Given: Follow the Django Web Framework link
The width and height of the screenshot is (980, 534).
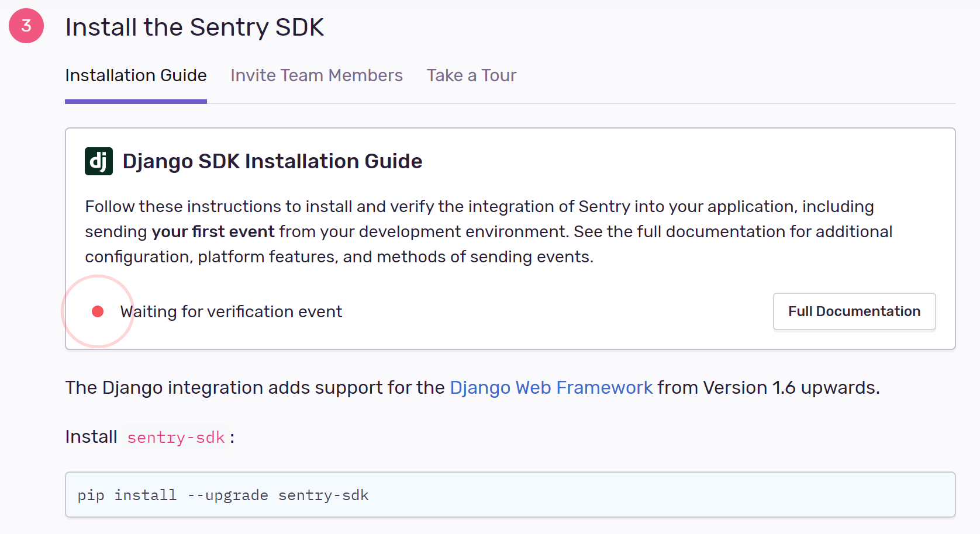Looking at the screenshot, I should pos(551,387).
